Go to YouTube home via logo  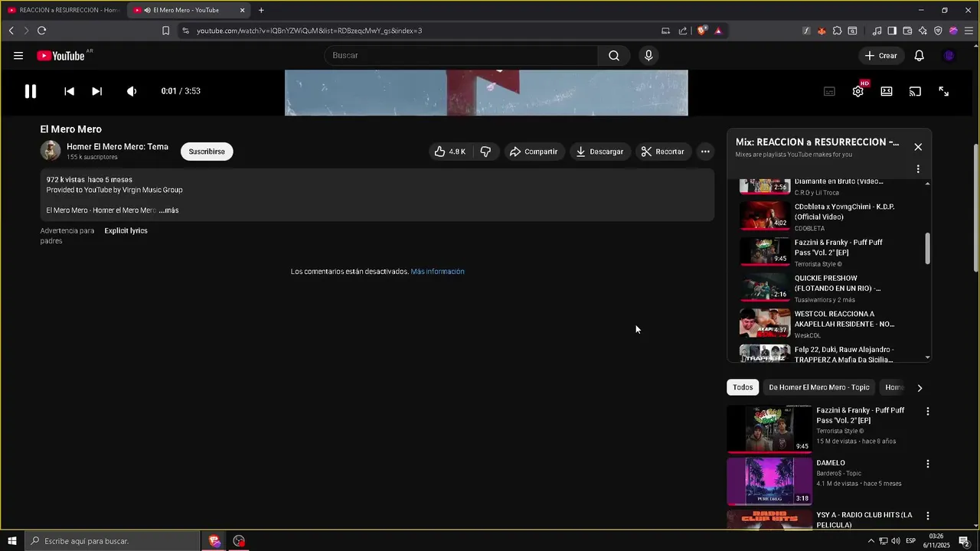[x=61, y=56]
